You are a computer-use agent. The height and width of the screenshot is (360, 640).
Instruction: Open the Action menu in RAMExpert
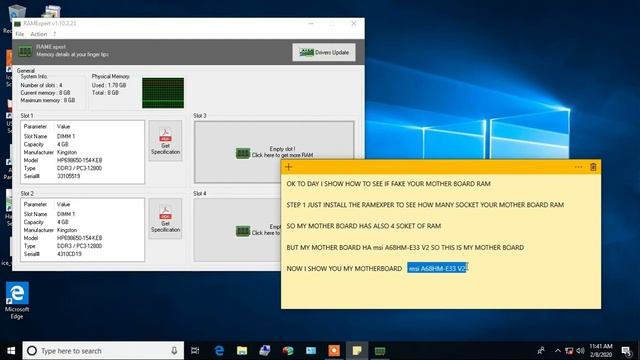coord(38,34)
